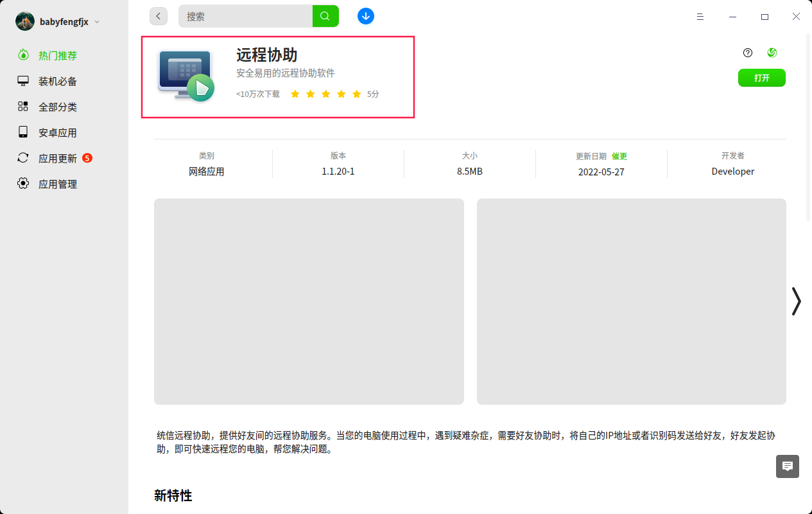The width and height of the screenshot is (812, 514).
Task: Click the <10万次下载 text
Action: (258, 94)
